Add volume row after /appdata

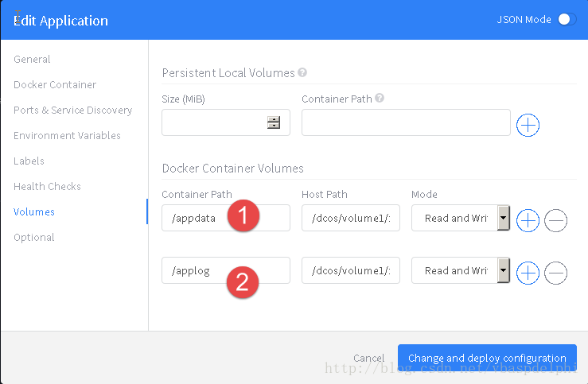[528, 221]
